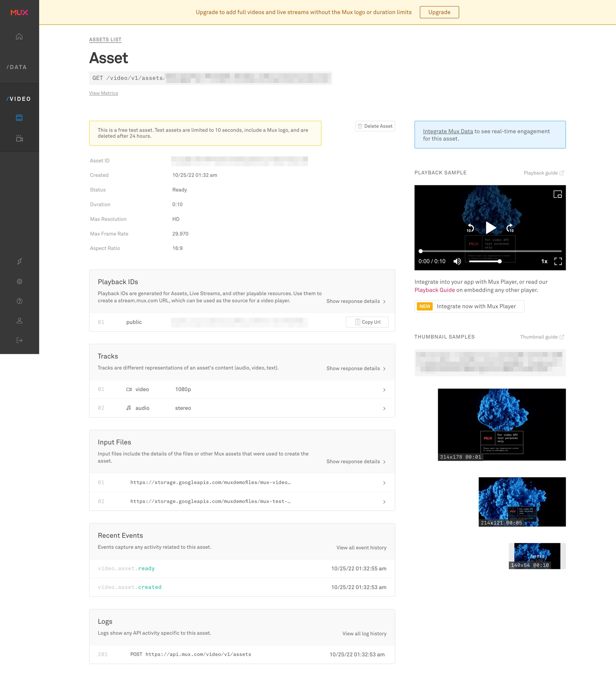Select the Max Frame Rate value 29.970

click(x=180, y=234)
